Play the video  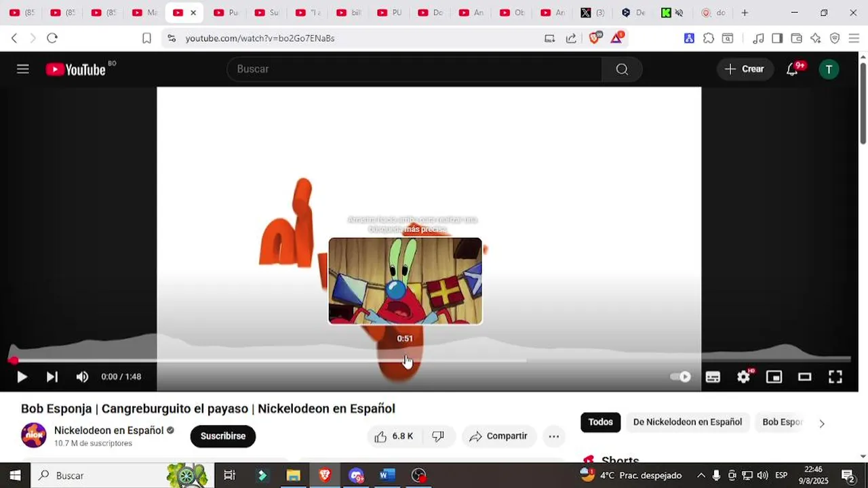coord(22,377)
